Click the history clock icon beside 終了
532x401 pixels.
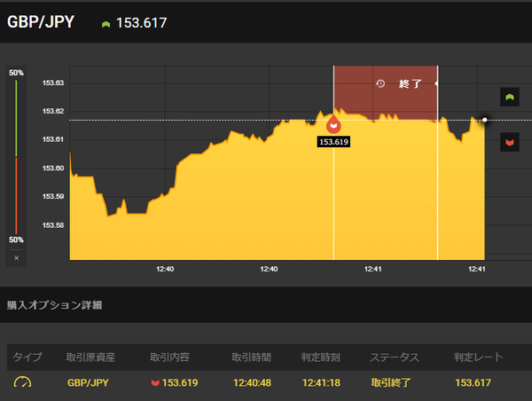(380, 83)
